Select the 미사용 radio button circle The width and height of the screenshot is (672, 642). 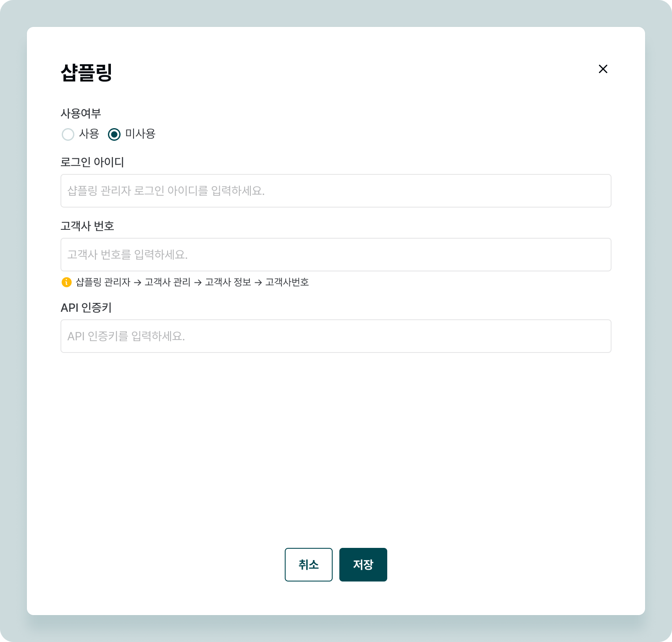[114, 134]
